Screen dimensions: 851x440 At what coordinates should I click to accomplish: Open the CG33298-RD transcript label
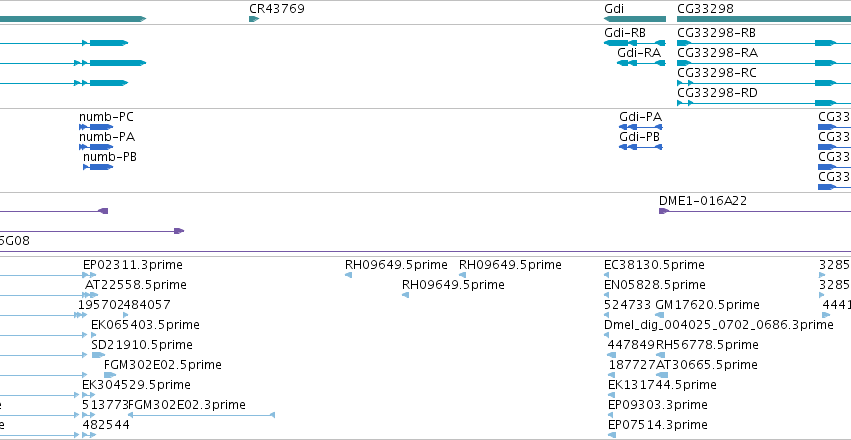click(717, 93)
